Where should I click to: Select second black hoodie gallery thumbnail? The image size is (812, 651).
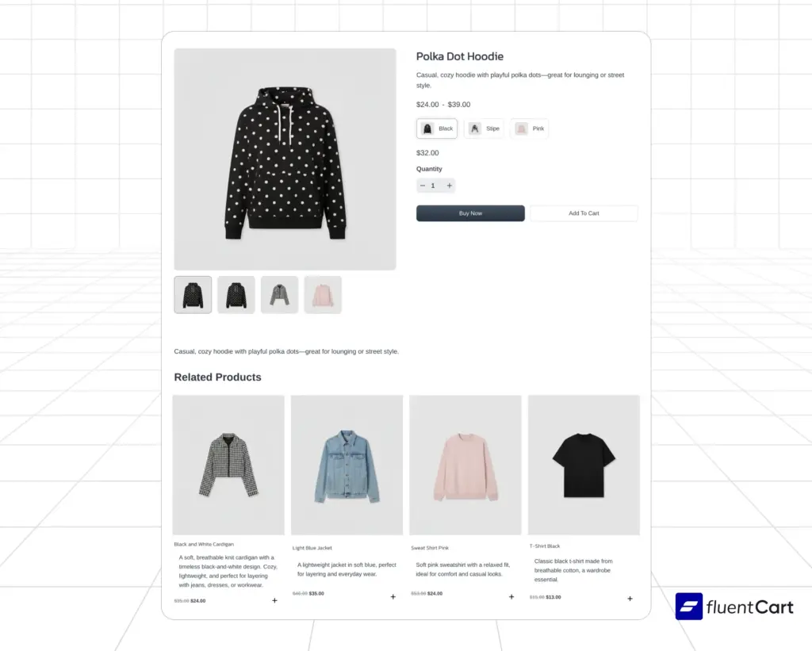pos(236,295)
